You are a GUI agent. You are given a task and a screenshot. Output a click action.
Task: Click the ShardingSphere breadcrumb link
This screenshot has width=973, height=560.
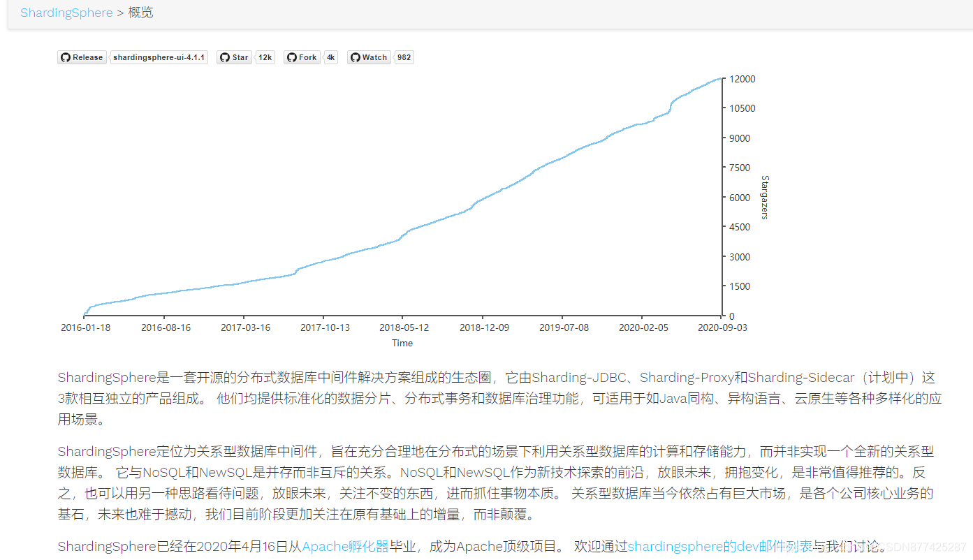pos(66,13)
